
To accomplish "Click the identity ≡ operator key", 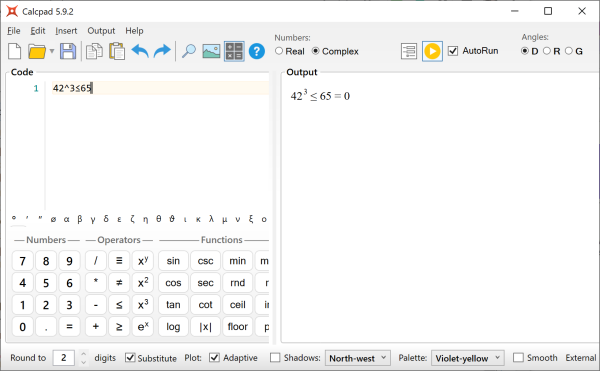I will 119,261.
